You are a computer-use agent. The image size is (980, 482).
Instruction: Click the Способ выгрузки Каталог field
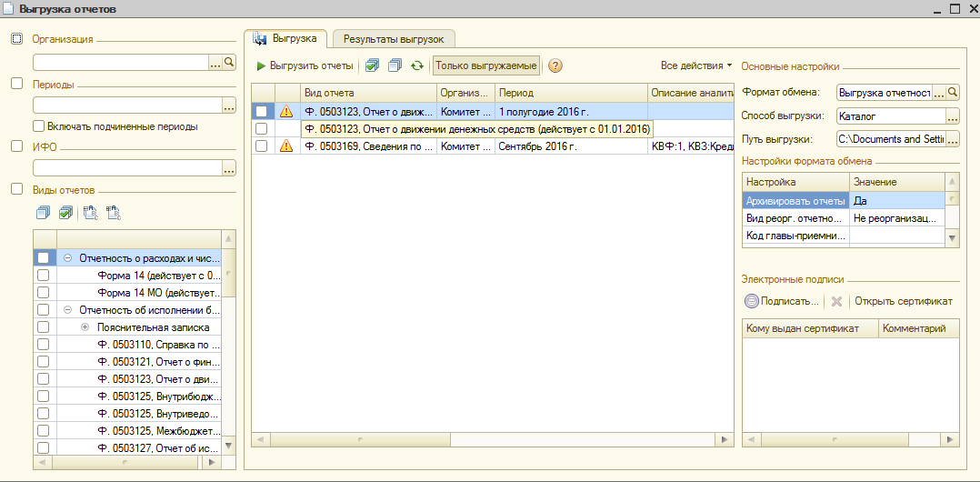pyautogui.click(x=891, y=116)
